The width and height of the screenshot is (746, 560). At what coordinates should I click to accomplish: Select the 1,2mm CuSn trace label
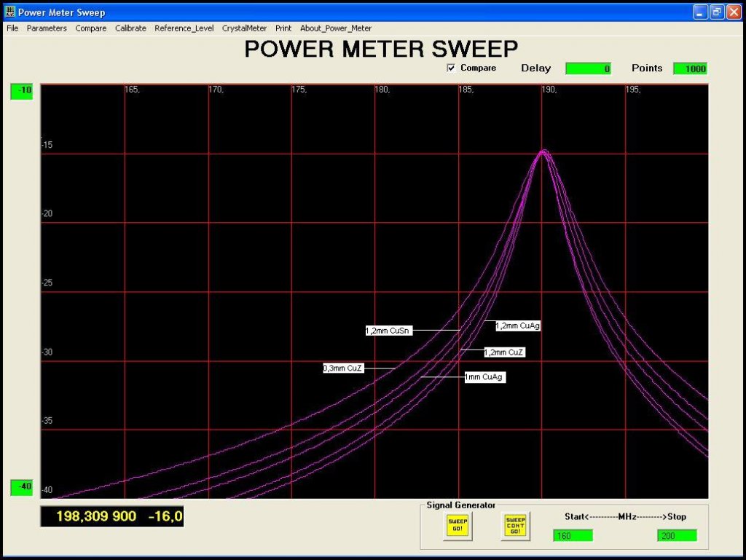click(389, 331)
